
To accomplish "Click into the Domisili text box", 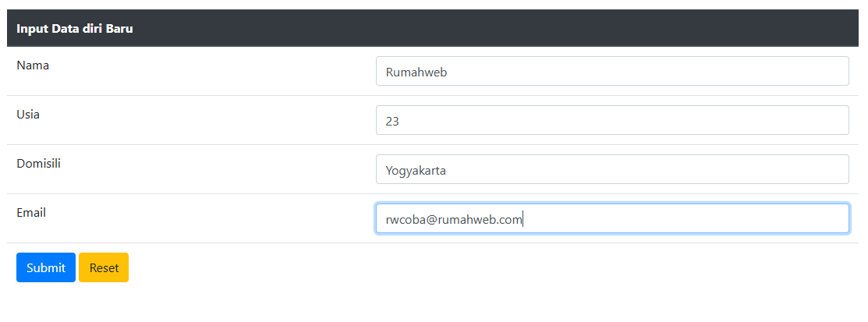I will click(611, 170).
